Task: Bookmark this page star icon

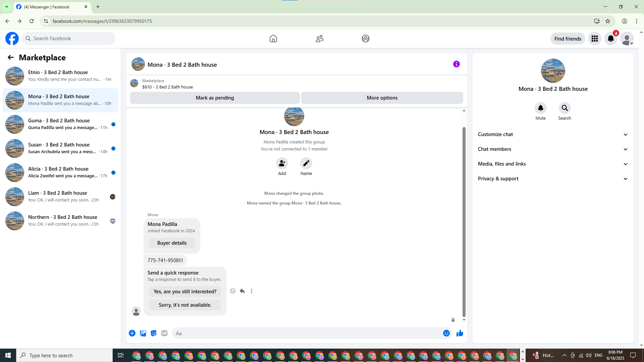Action: click(608, 21)
